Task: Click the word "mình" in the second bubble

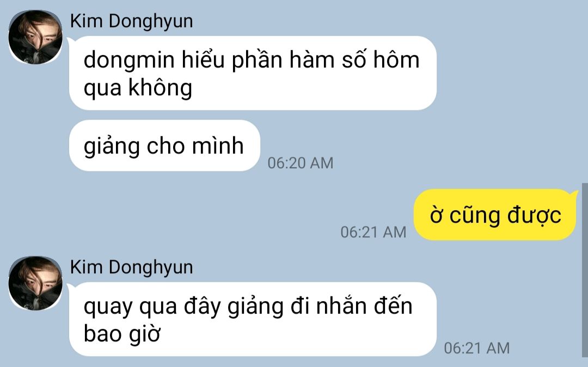Action: [x=218, y=145]
